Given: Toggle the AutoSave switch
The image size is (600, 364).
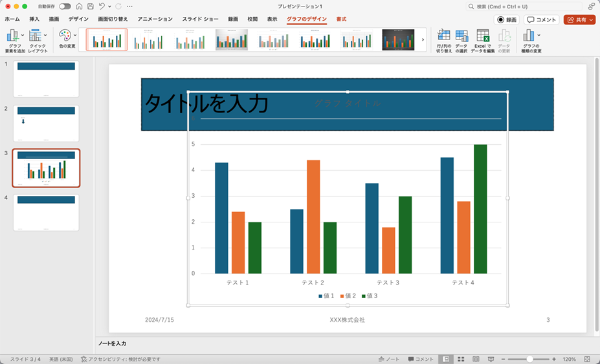Looking at the screenshot, I should tap(65, 6).
